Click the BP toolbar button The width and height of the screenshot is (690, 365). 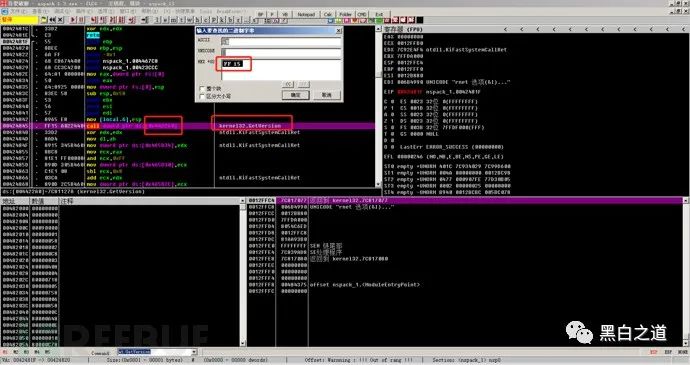click(x=261, y=14)
